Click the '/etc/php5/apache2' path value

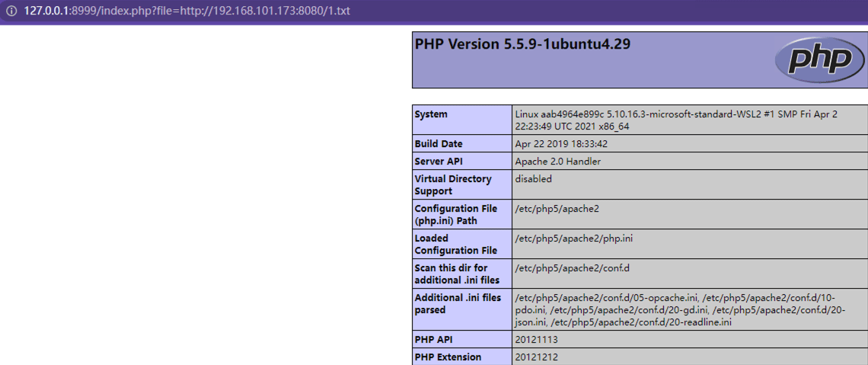click(x=557, y=209)
